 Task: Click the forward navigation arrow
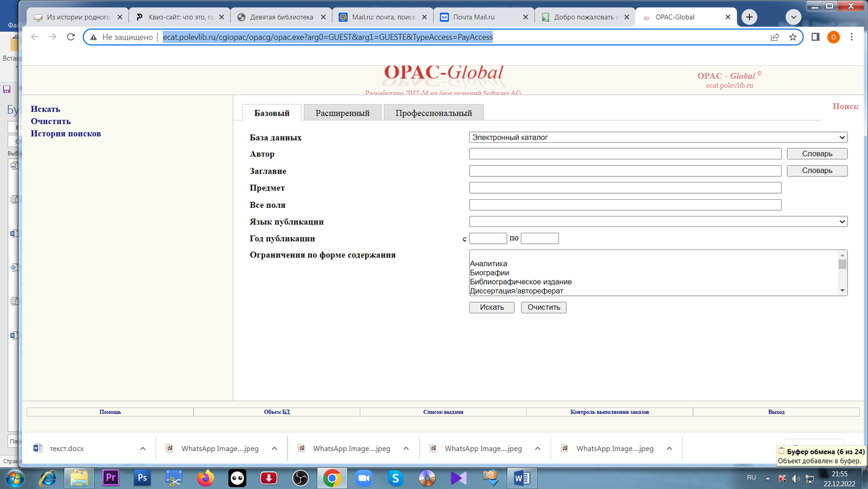point(53,37)
